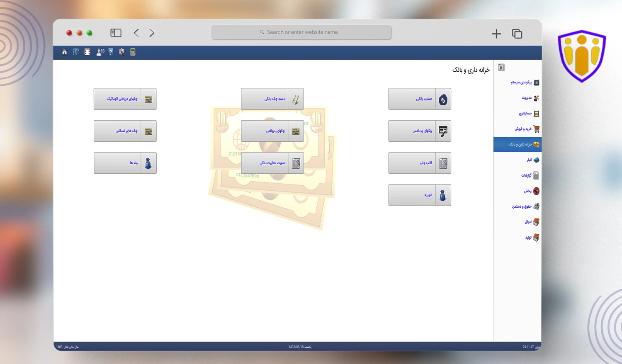622x364 pixels.
Task: Open the چکهای پرداختی button
Action: (x=420, y=131)
